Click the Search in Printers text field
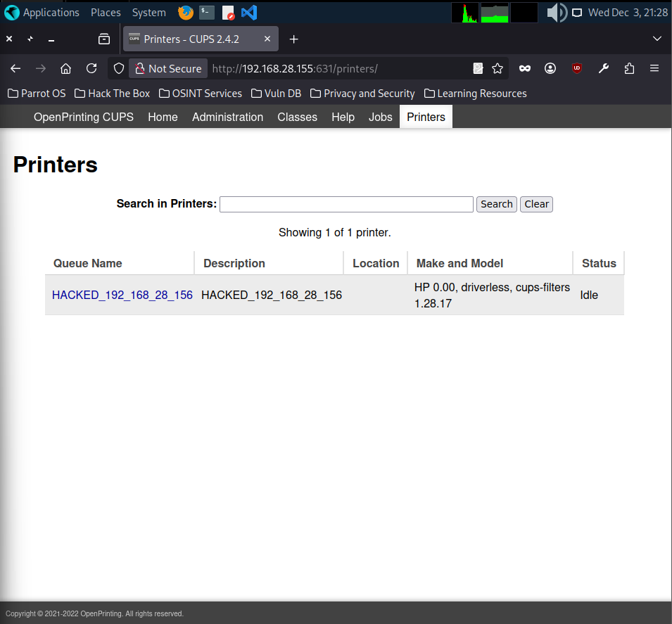Viewport: 672px width, 624px height. pos(346,204)
